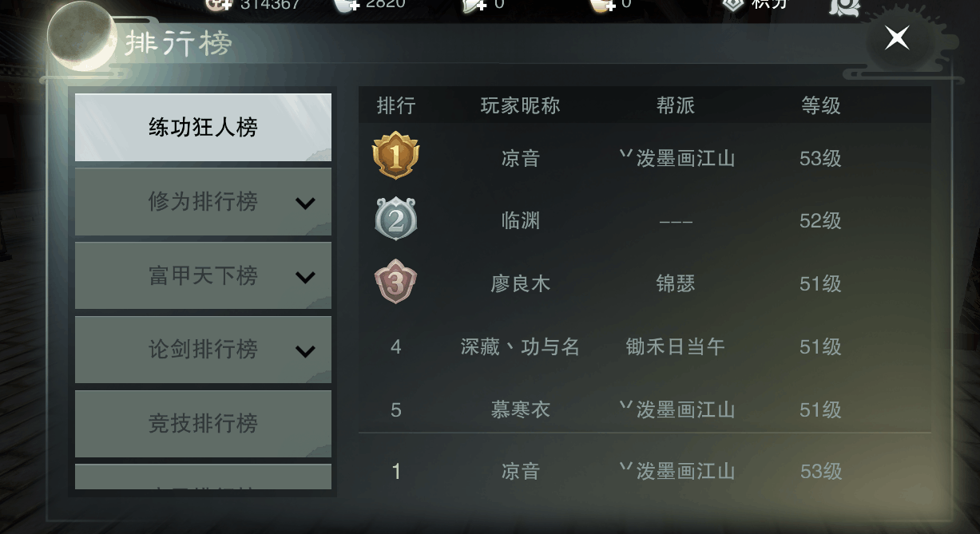This screenshot has height=534, width=980.
Task: Click the currency plus icon showing 2820
Action: click(346, 4)
